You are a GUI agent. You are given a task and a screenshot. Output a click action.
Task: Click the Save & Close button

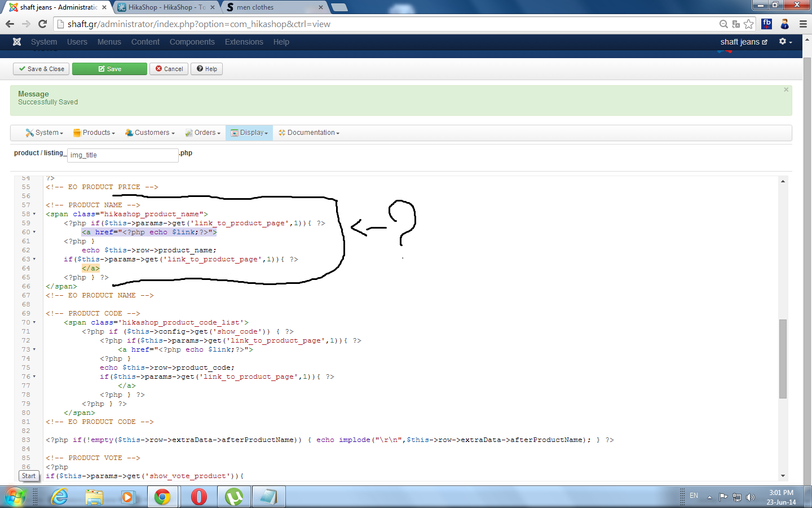[x=41, y=69]
